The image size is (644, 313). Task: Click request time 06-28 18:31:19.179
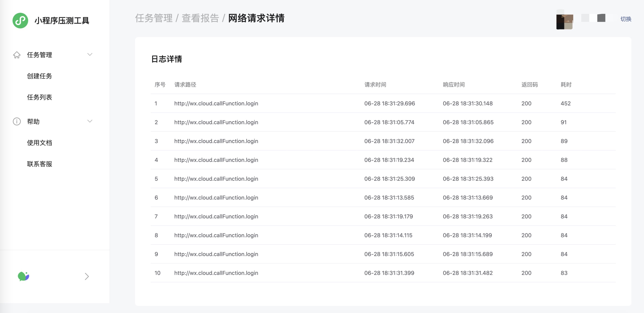point(388,216)
